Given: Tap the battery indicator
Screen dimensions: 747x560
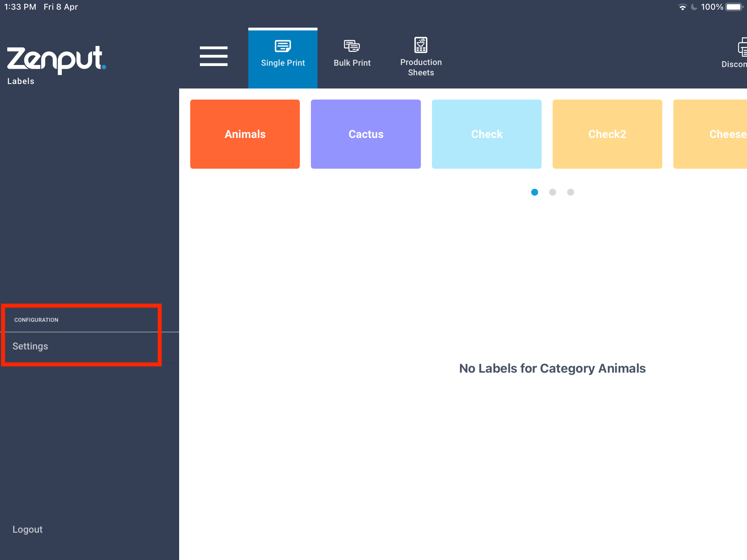Looking at the screenshot, I should tap(734, 7).
